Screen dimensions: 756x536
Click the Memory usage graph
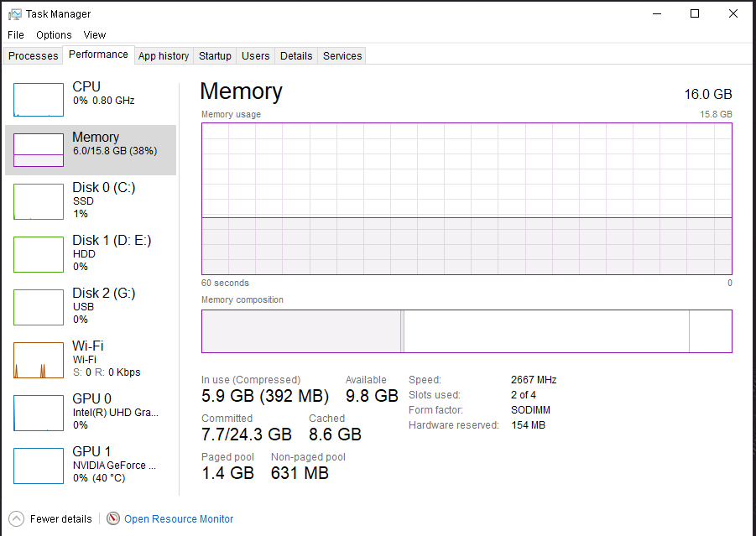467,199
